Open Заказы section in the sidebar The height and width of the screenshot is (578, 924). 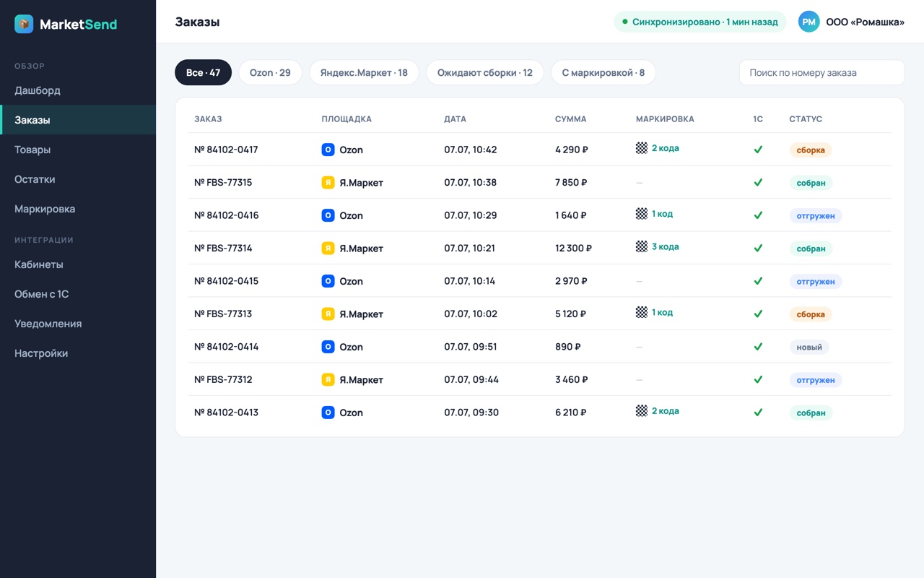point(78,120)
